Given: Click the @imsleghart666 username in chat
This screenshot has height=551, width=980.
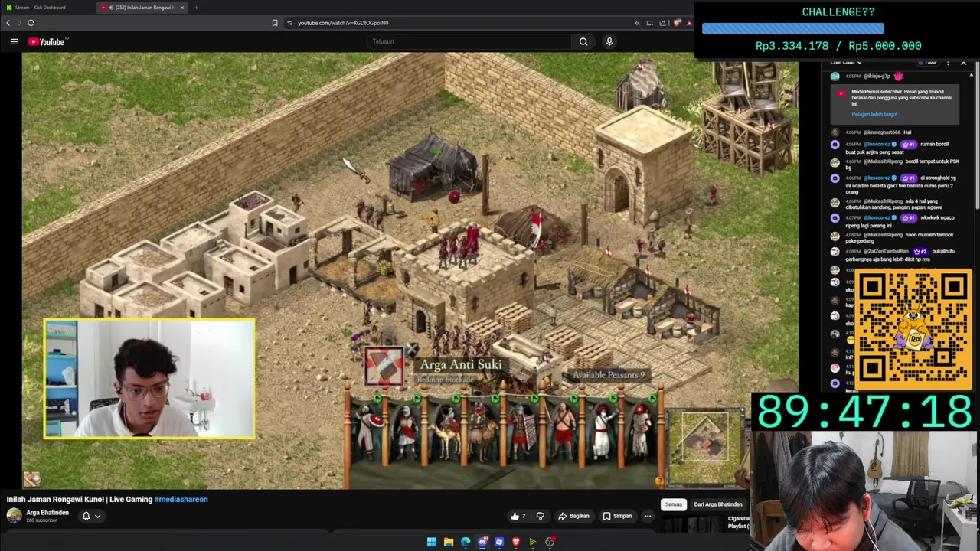Looking at the screenshot, I should click(x=881, y=132).
